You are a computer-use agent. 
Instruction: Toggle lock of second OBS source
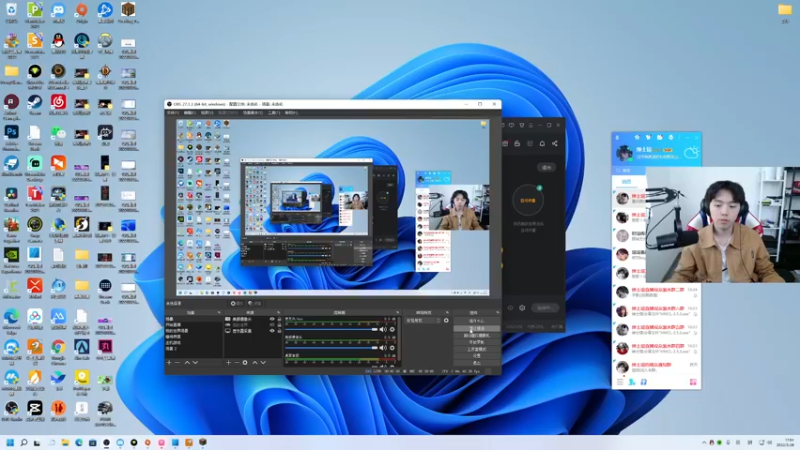click(279, 324)
